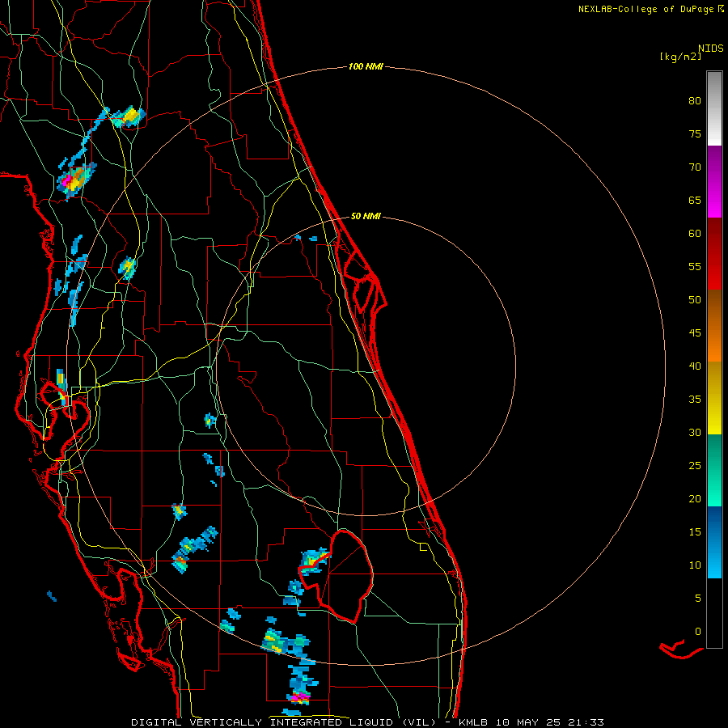Pick the white-gray segment of the color bar
Image resolution: width=728 pixels, height=728 pixels.
click(x=714, y=109)
